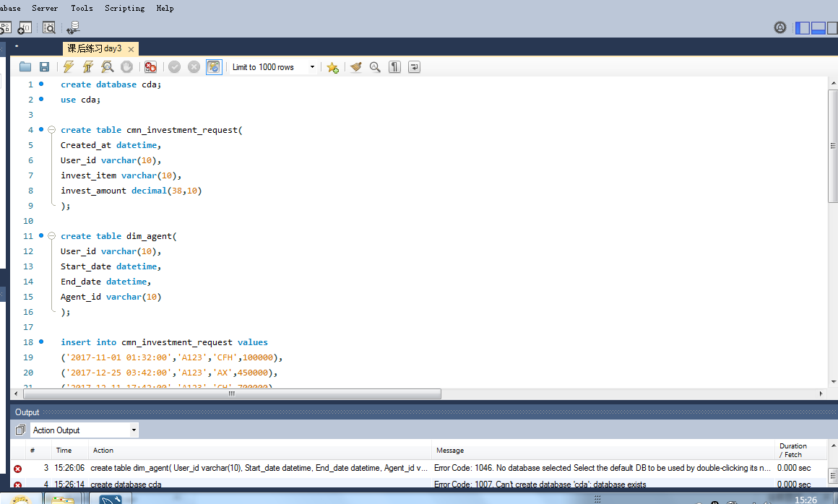The height and width of the screenshot is (504, 838).
Task: Click the editor scroll right arrow
Action: tap(821, 394)
